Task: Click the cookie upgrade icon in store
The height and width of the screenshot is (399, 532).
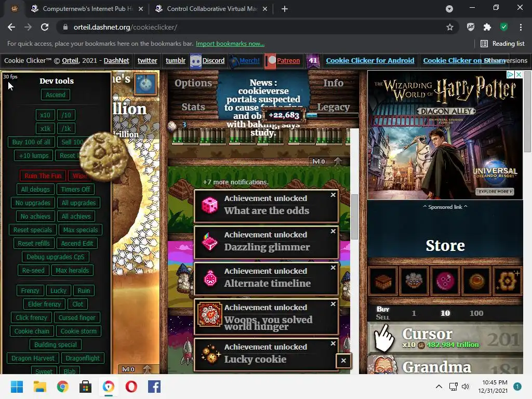Action: (414, 281)
